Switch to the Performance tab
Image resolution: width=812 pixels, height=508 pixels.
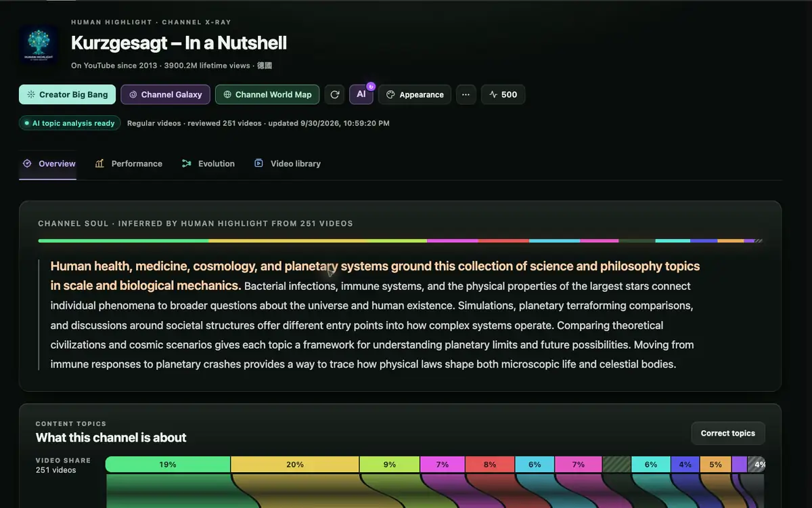pyautogui.click(x=129, y=164)
